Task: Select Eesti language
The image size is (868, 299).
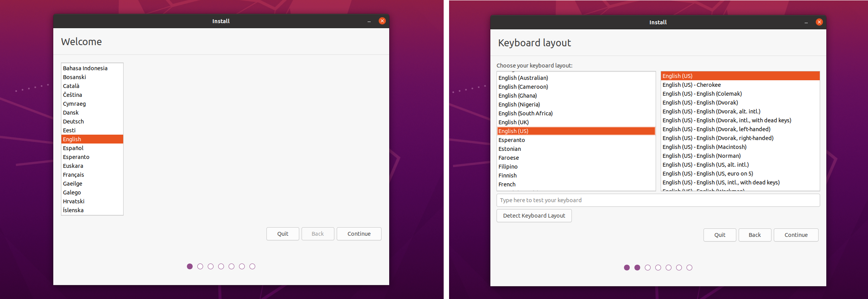Action: (92, 130)
